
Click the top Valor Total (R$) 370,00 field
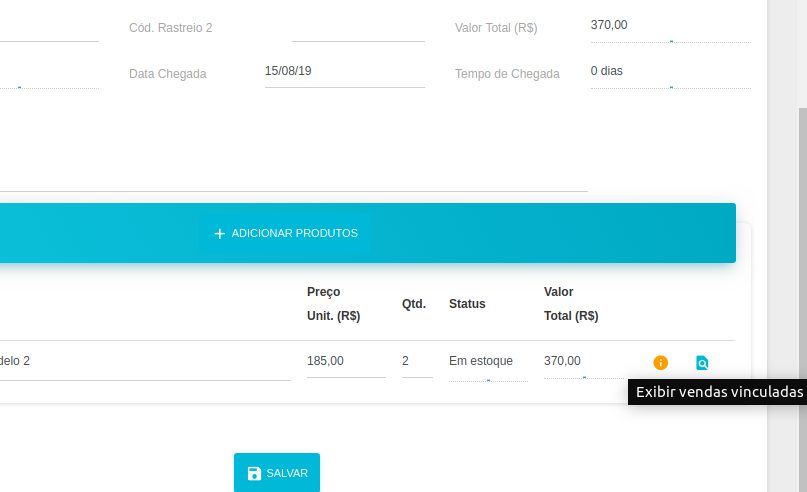(671, 28)
